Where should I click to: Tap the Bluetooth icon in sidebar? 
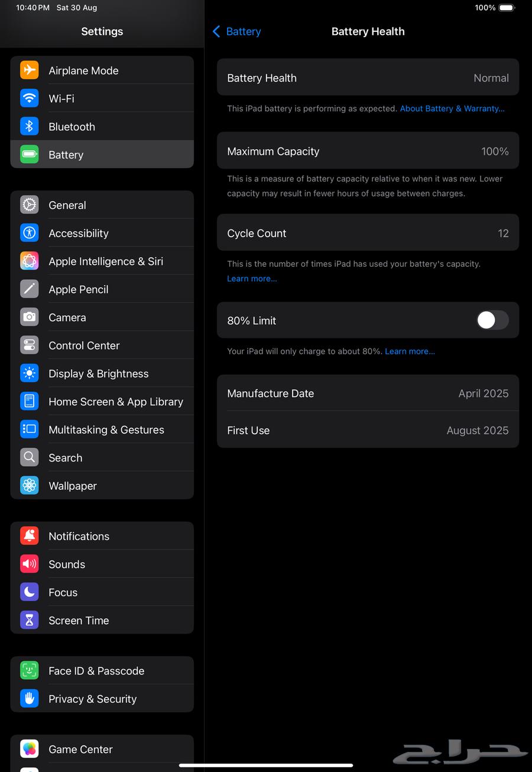click(30, 127)
